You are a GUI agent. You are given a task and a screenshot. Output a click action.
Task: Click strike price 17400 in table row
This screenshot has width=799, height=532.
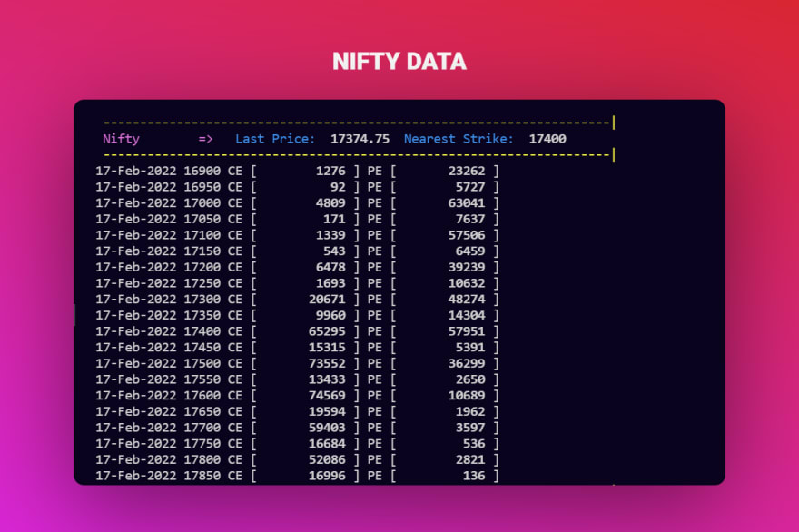(202, 331)
